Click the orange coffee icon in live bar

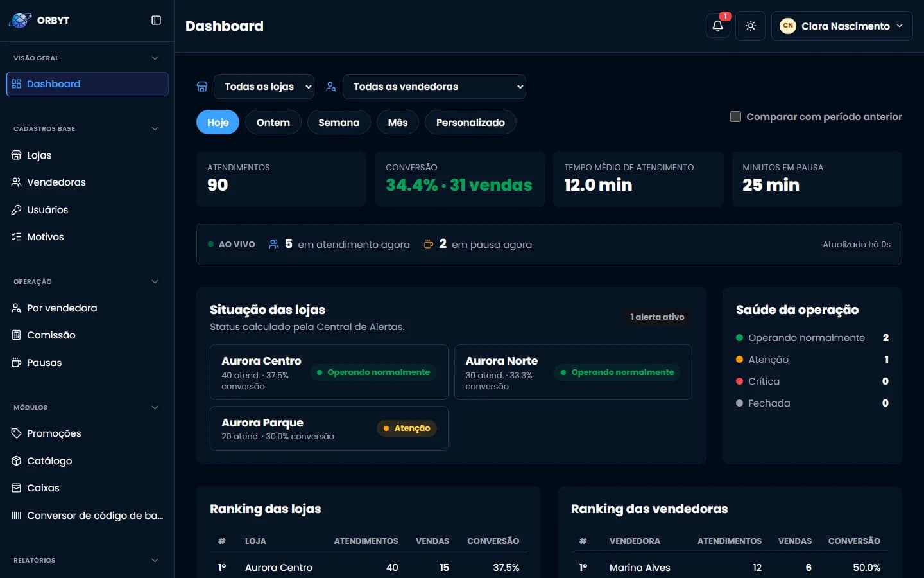(429, 244)
